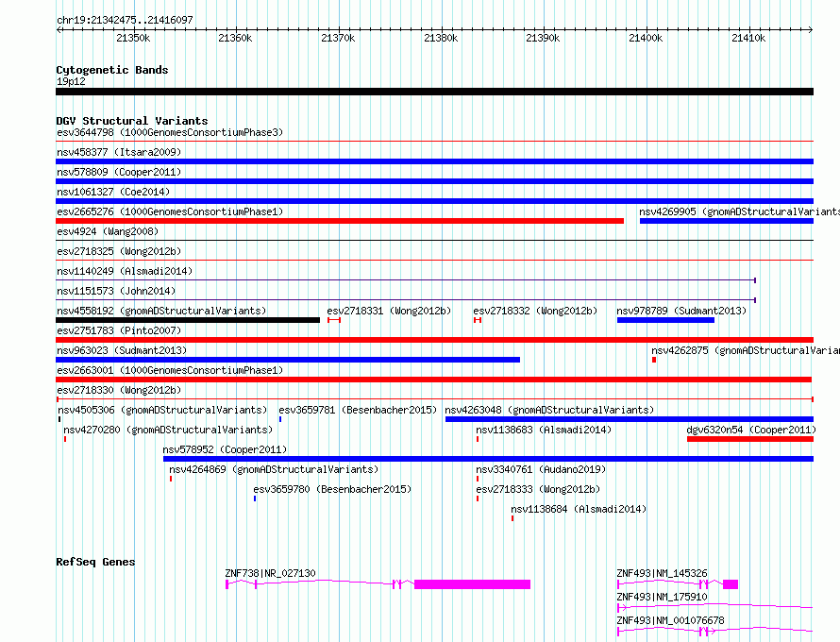Click the 21390k ruler position
Viewport: 840px width, 642px height.
tap(543, 38)
